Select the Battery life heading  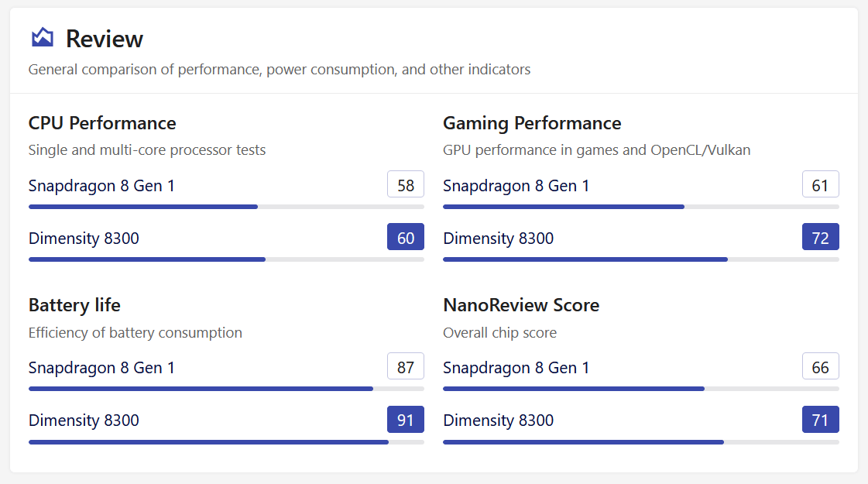pos(75,305)
